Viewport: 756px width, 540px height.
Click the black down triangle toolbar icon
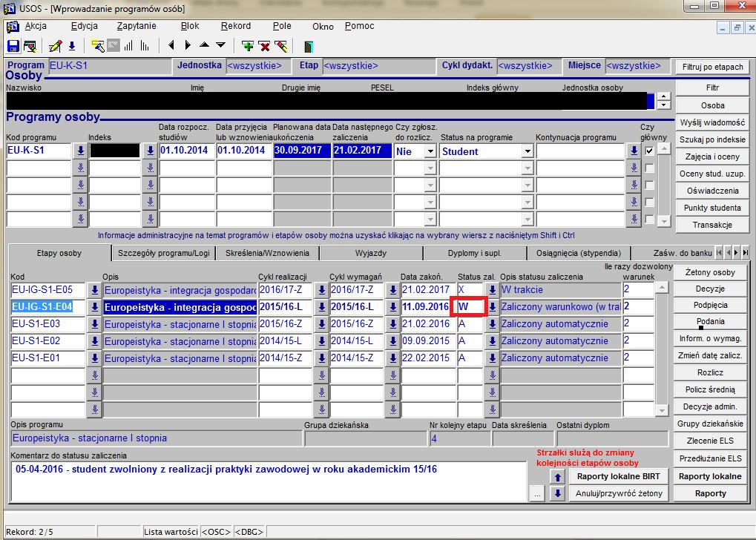(x=221, y=45)
